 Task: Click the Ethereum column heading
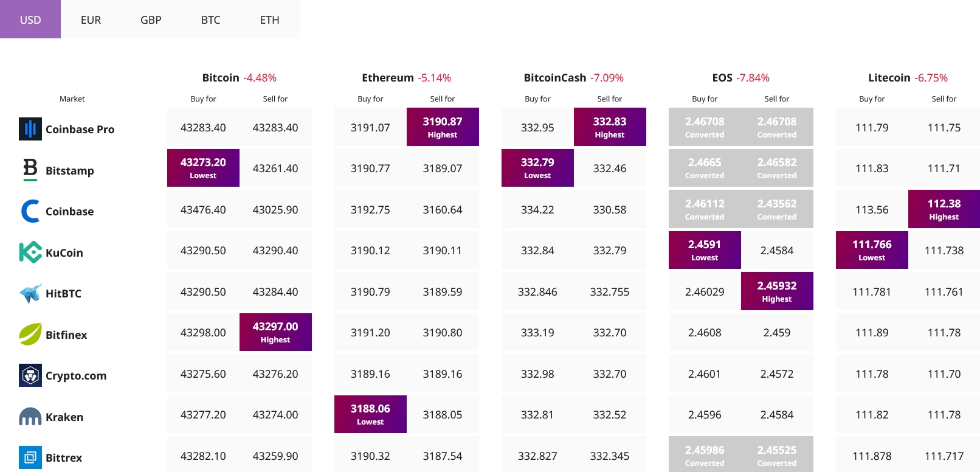click(x=388, y=77)
